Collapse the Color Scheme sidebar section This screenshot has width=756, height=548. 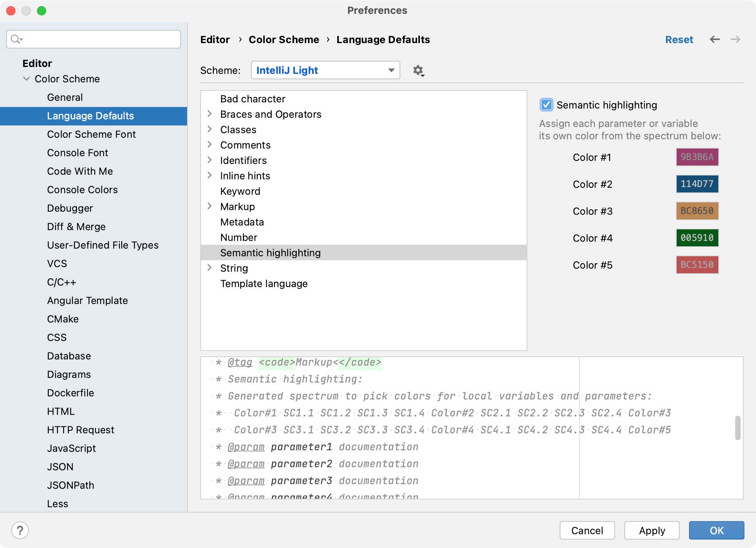(x=26, y=79)
